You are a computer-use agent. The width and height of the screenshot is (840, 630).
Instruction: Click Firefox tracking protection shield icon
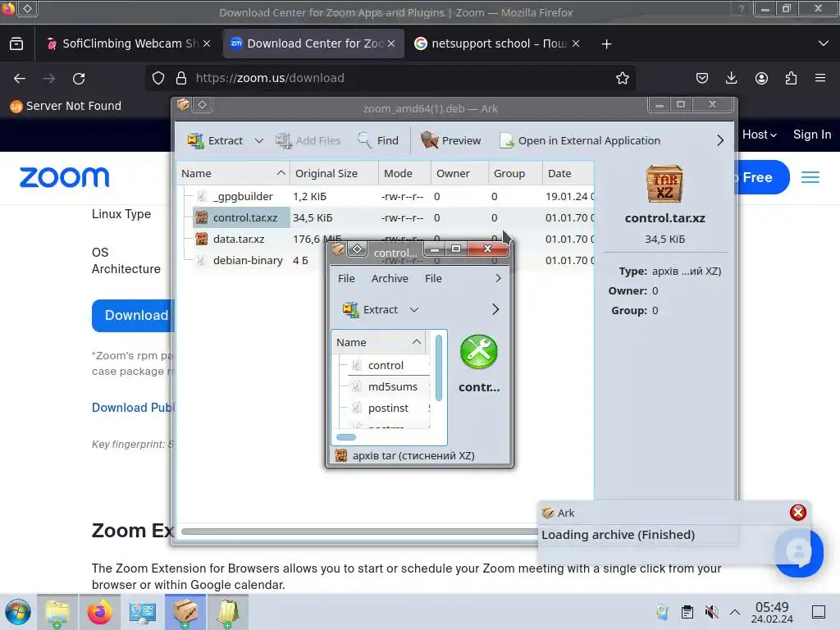tap(158, 78)
